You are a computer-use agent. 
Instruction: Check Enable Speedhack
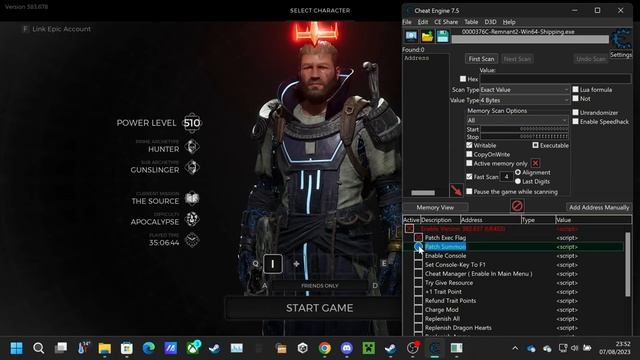pyautogui.click(x=576, y=121)
